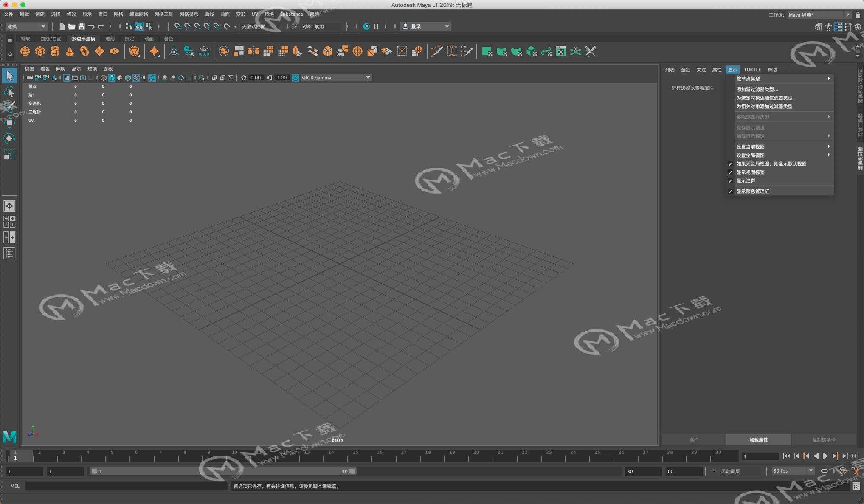Click the super shape star shelf icon
The height and width of the screenshot is (504, 864).
pos(154,51)
